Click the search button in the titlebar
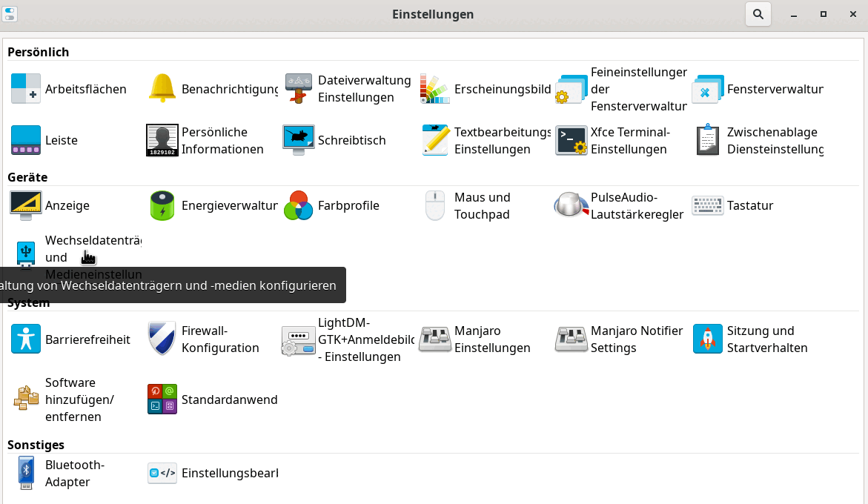The width and height of the screenshot is (868, 504). click(758, 13)
